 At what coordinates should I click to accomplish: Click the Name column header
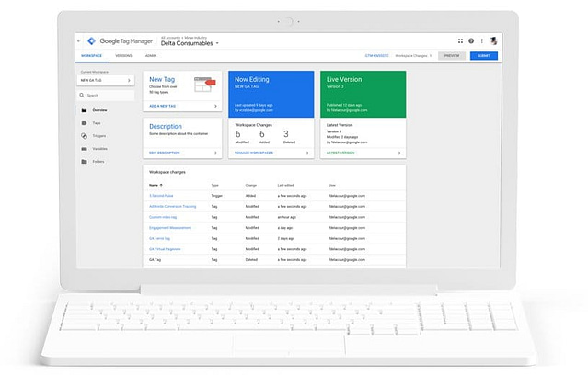pos(154,185)
